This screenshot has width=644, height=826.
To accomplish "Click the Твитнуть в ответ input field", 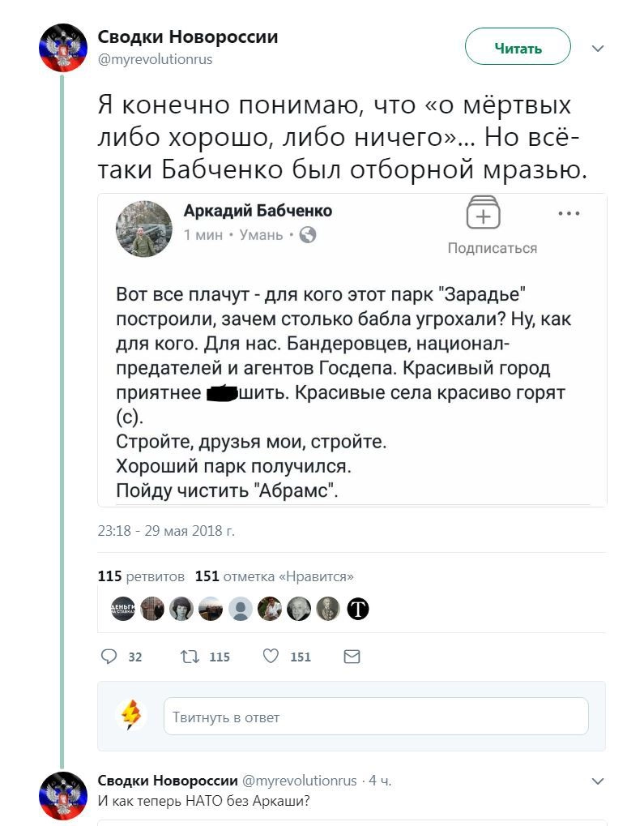I will coord(376,717).
